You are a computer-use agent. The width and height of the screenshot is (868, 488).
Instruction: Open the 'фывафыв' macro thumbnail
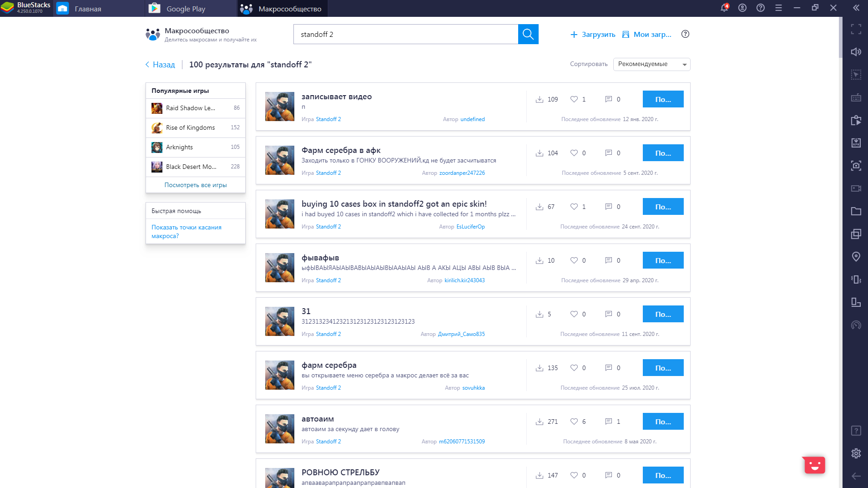280,268
